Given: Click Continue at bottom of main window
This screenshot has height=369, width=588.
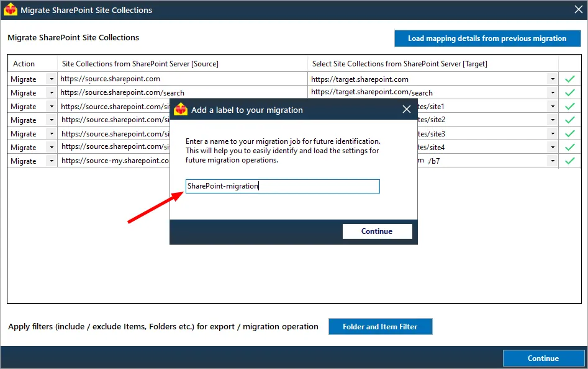Looking at the screenshot, I should pos(543,358).
